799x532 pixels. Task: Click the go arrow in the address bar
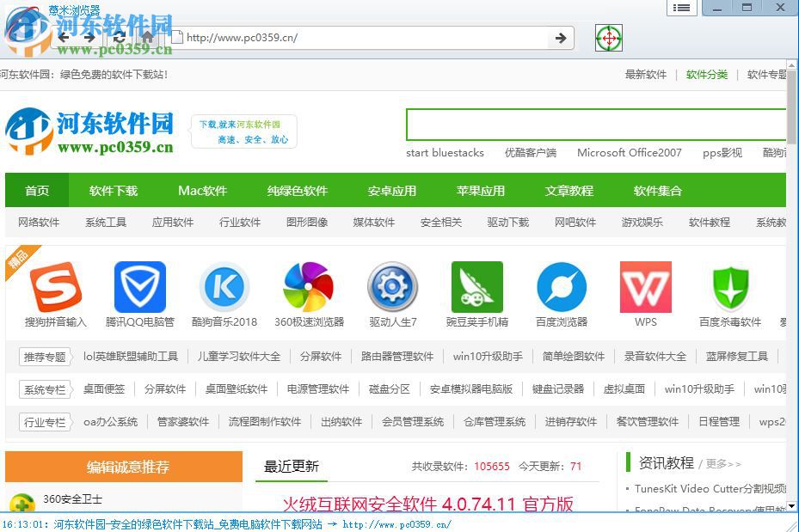[x=561, y=38]
